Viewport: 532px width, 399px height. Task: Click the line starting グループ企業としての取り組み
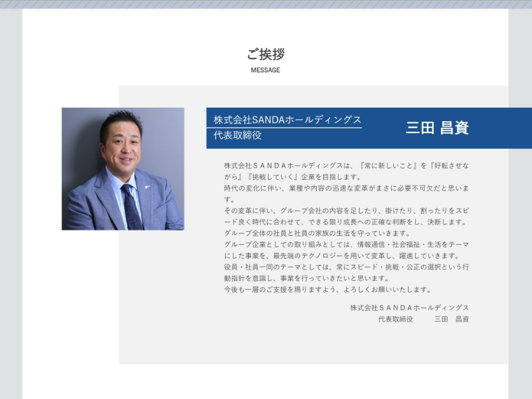tap(346, 244)
